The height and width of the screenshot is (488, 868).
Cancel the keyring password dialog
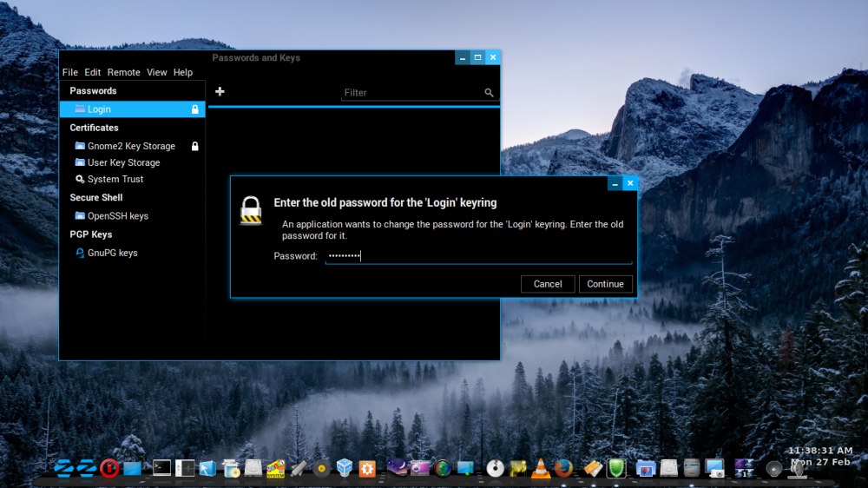(x=548, y=284)
